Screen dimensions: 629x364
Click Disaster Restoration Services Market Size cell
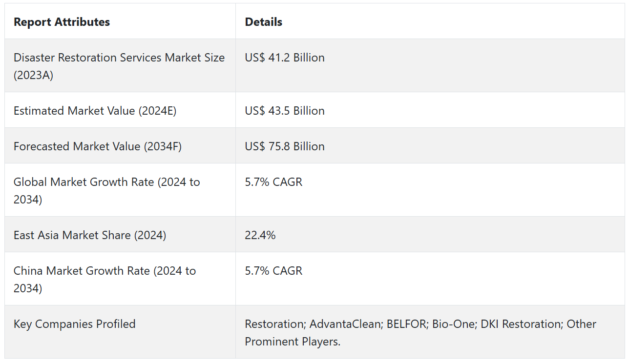coord(119,66)
